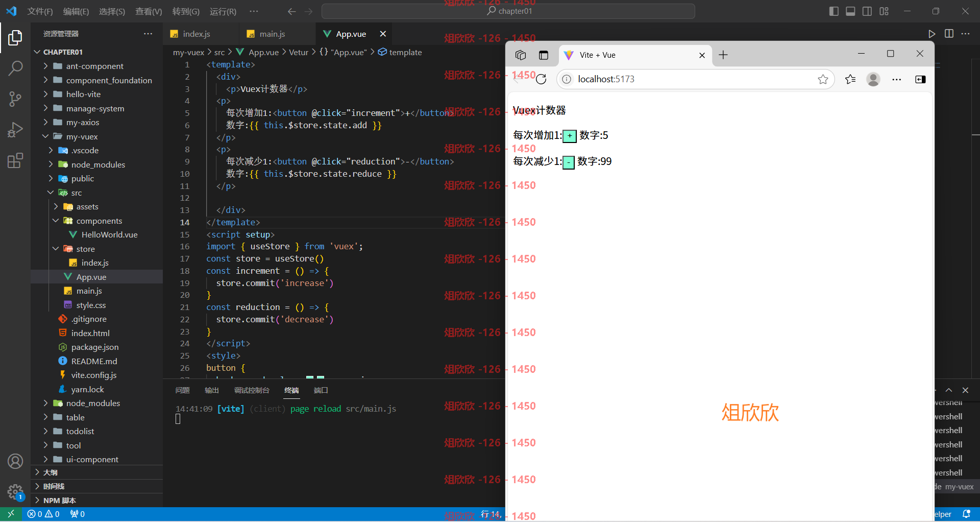
Task: Toggle the bottom panel layout icon
Action: coord(850,11)
